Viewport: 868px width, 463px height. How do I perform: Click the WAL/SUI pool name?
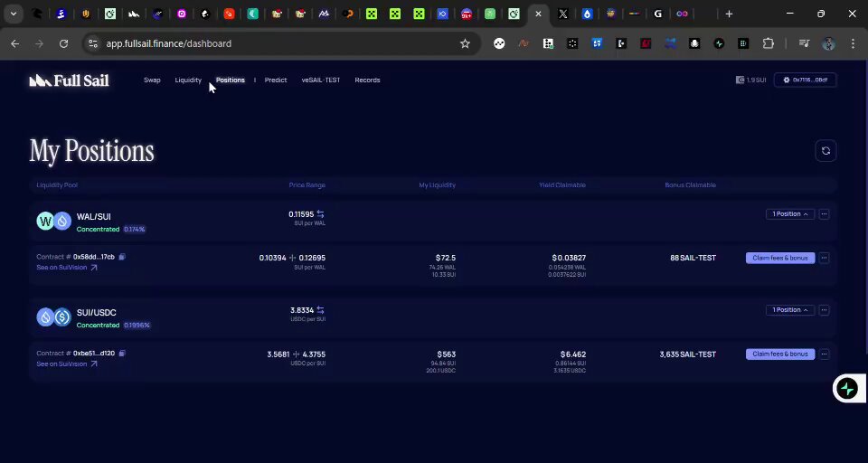click(x=93, y=216)
